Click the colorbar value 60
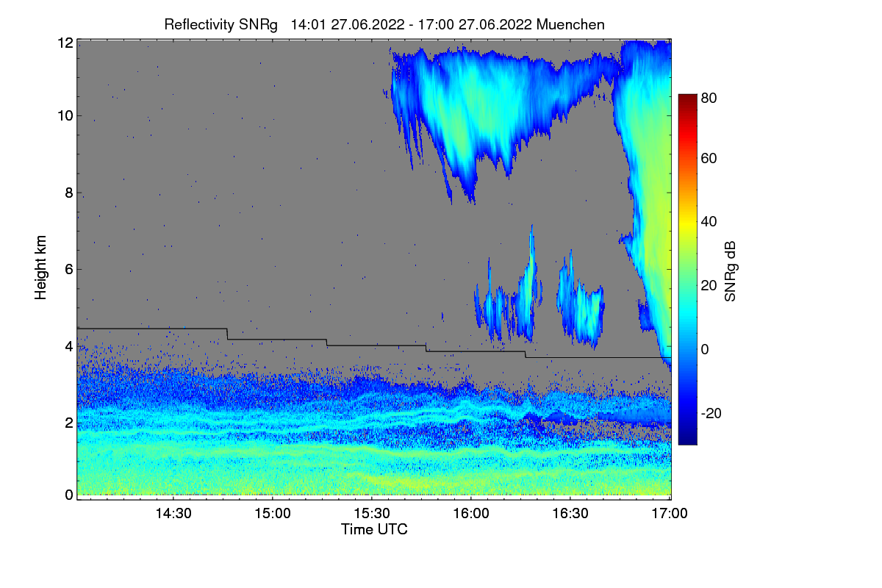The height and width of the screenshot is (588, 882). coord(709,158)
